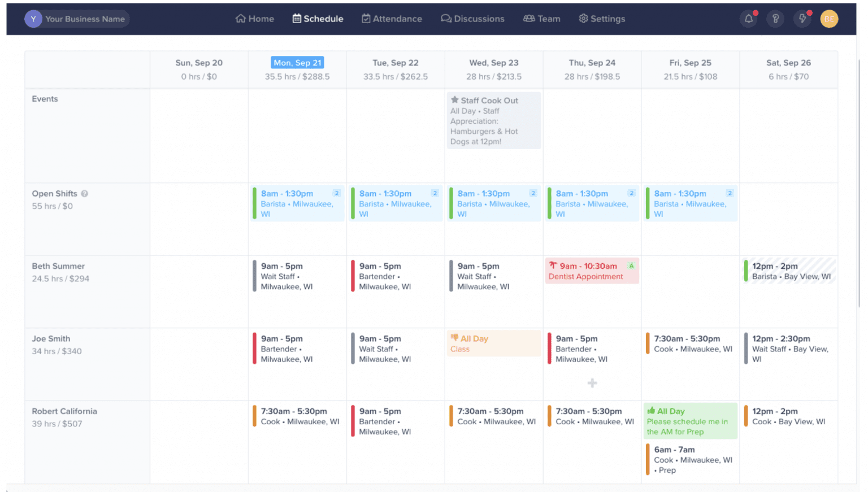The width and height of the screenshot is (868, 492).
Task: Select Monday's 8am Barista open shift
Action: click(x=297, y=203)
